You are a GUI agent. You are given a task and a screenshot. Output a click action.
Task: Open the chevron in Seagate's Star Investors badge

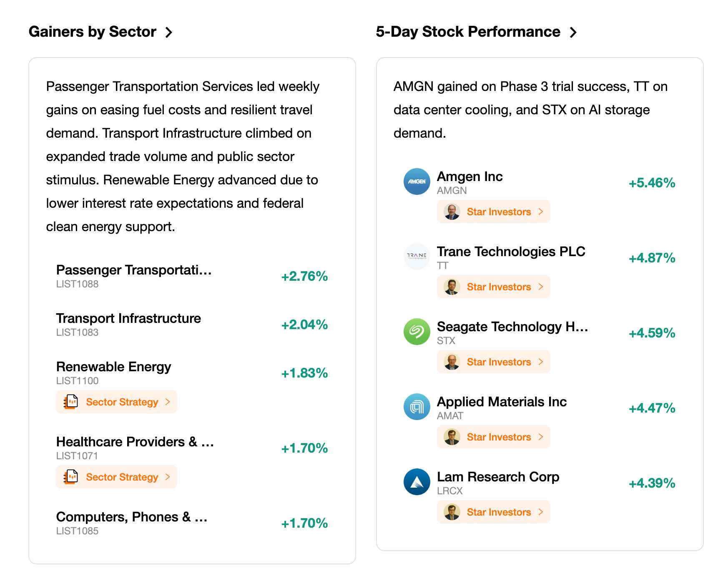[541, 362]
